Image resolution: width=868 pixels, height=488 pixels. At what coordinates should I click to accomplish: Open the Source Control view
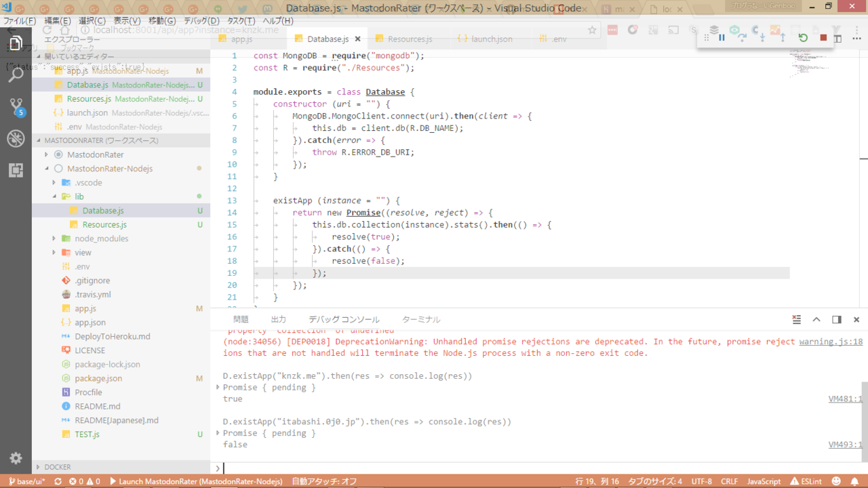tap(16, 106)
